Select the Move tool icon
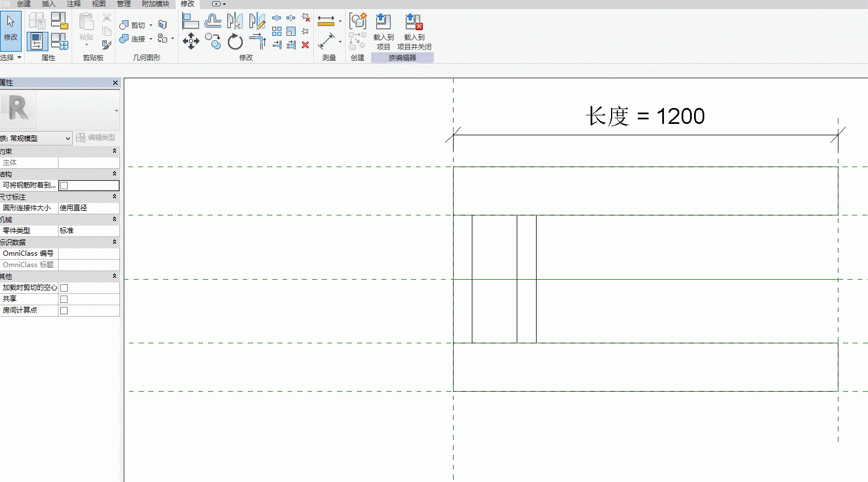 [190, 41]
